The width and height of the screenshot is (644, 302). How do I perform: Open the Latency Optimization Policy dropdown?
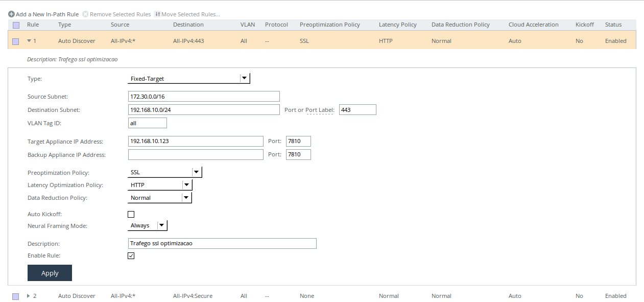point(159,185)
